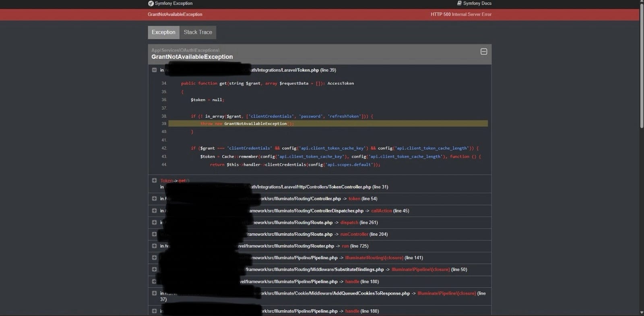Expand the Pipeline.php handle trace below SubstituteBindings
The image size is (644, 316).
coord(154,281)
